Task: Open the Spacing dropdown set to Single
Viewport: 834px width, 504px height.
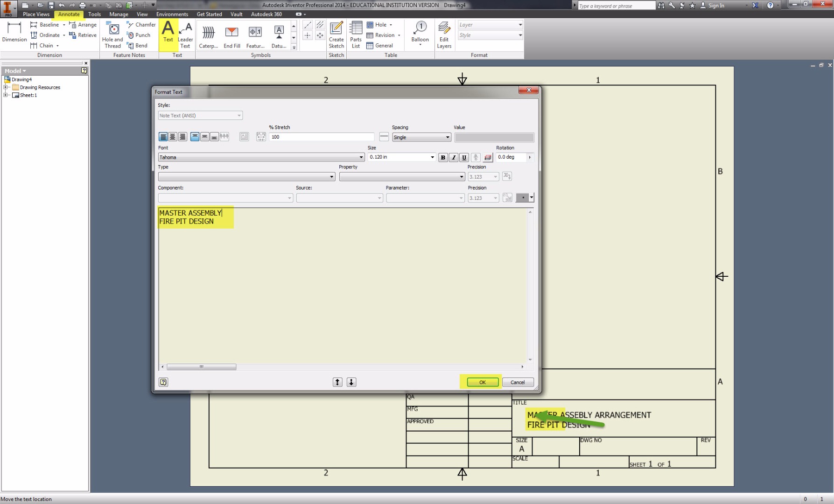Action: [x=421, y=137]
